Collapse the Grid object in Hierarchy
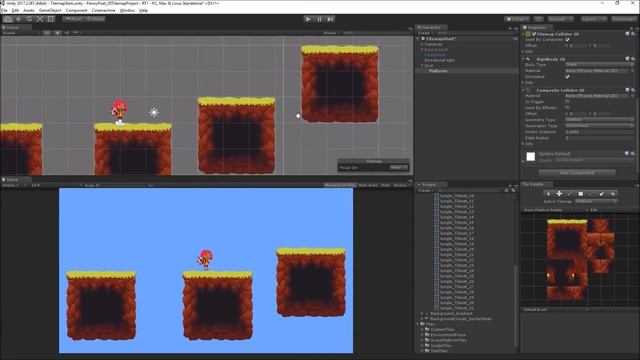Image resolution: width=640 pixels, height=360 pixels. point(422,65)
